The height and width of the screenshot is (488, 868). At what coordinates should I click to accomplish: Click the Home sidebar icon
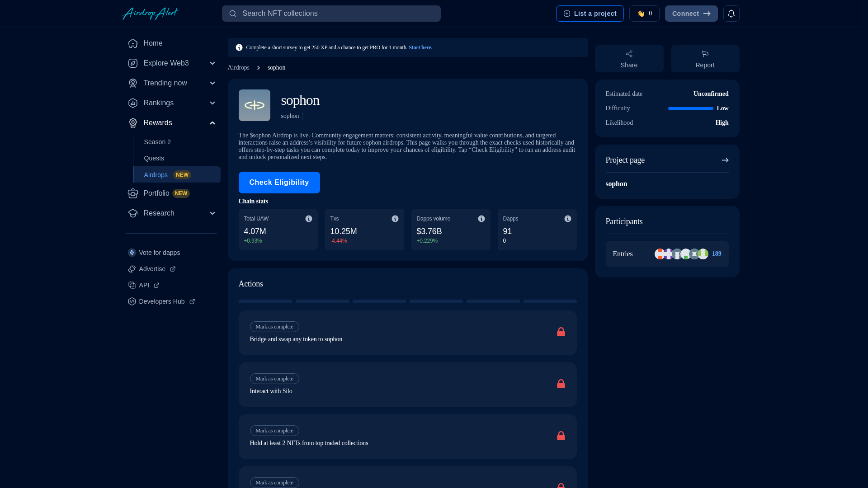point(132,43)
